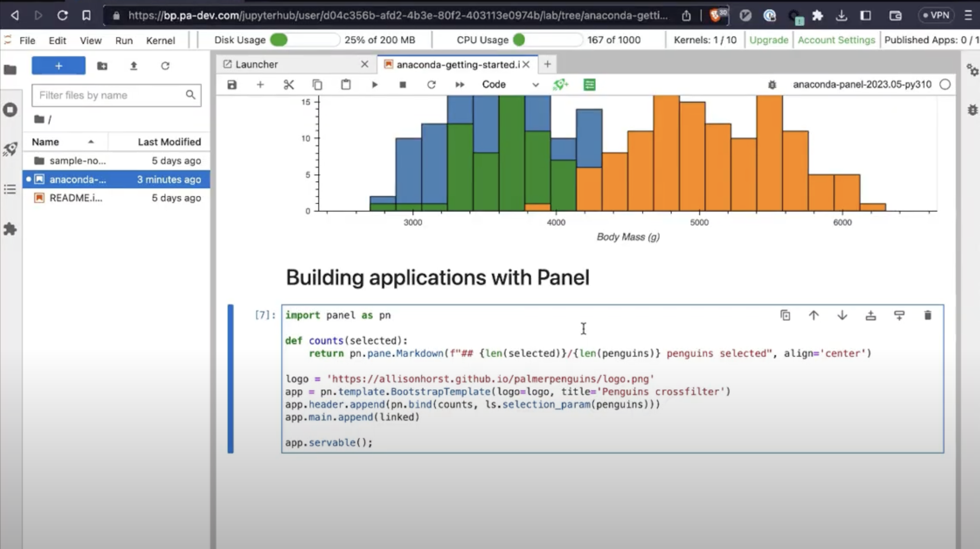This screenshot has height=549, width=980.
Task: Interrupt the kernel with the stop icon
Action: pos(403,85)
